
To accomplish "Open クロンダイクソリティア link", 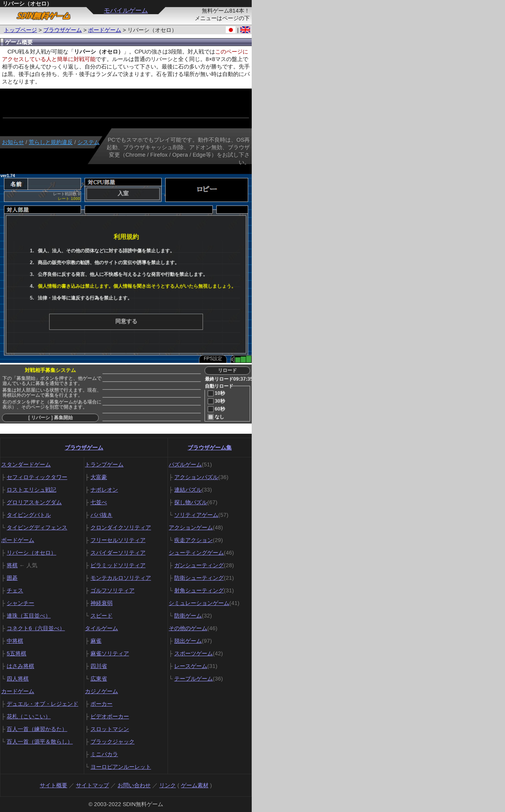I will (121, 528).
